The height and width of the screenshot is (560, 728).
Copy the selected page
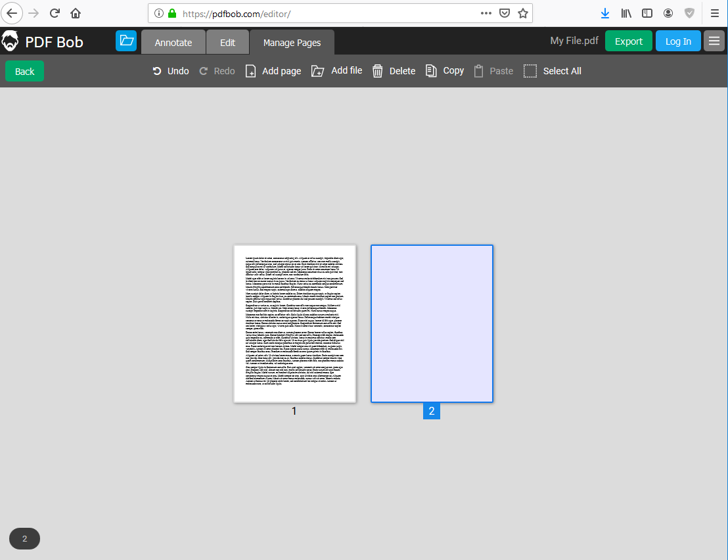445,70
